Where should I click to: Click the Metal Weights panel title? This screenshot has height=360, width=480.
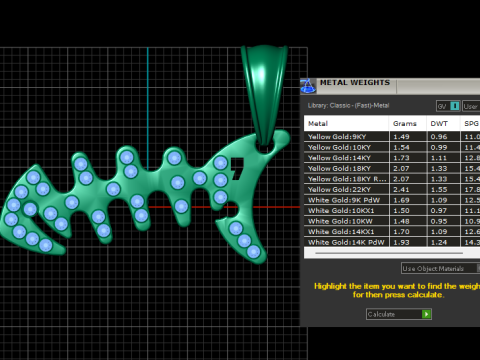355,82
